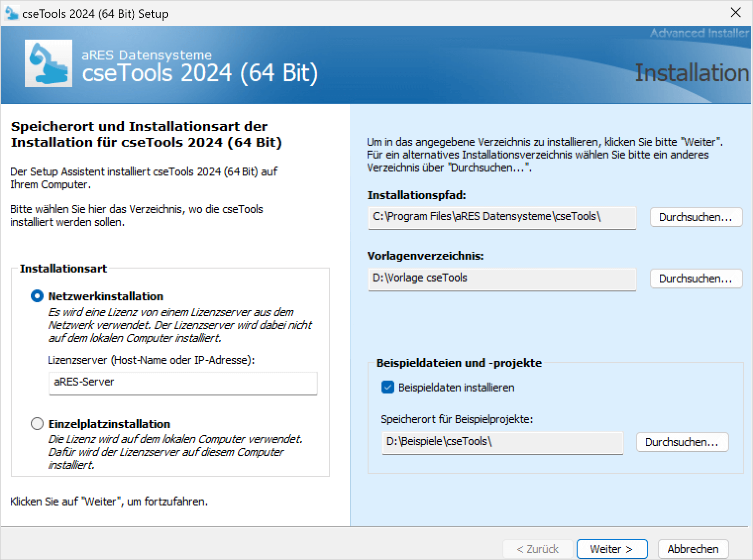Proceed with the Weiter button
This screenshot has height=560, width=753.
612,549
